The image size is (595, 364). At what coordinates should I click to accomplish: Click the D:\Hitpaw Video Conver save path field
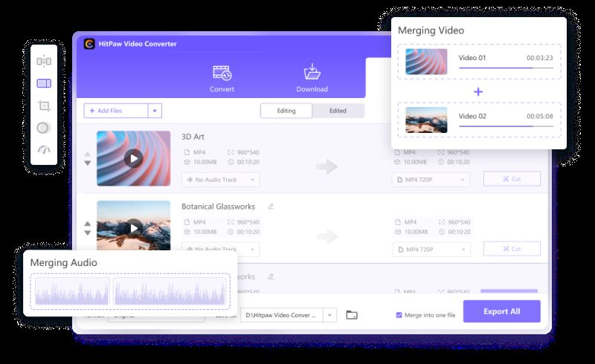click(282, 315)
